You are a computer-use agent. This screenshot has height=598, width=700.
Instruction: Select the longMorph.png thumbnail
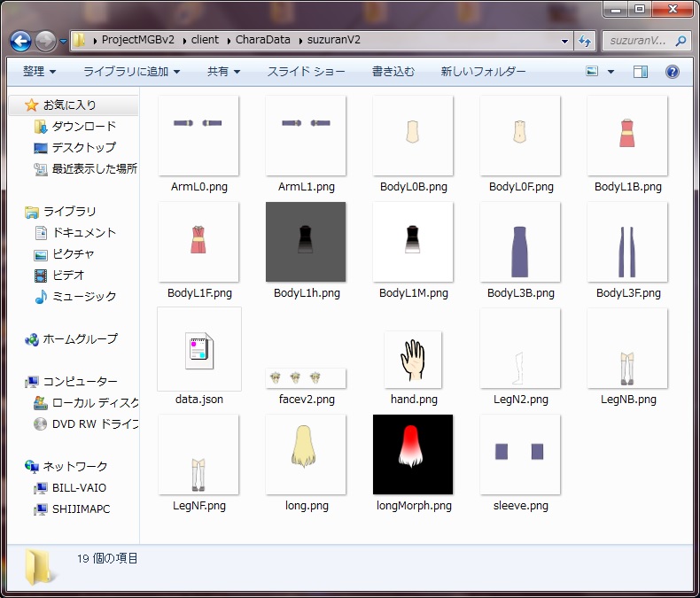[412, 454]
